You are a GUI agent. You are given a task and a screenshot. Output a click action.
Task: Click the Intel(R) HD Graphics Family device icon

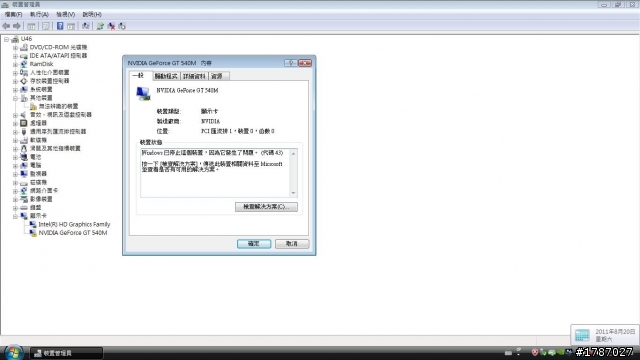tap(33, 224)
